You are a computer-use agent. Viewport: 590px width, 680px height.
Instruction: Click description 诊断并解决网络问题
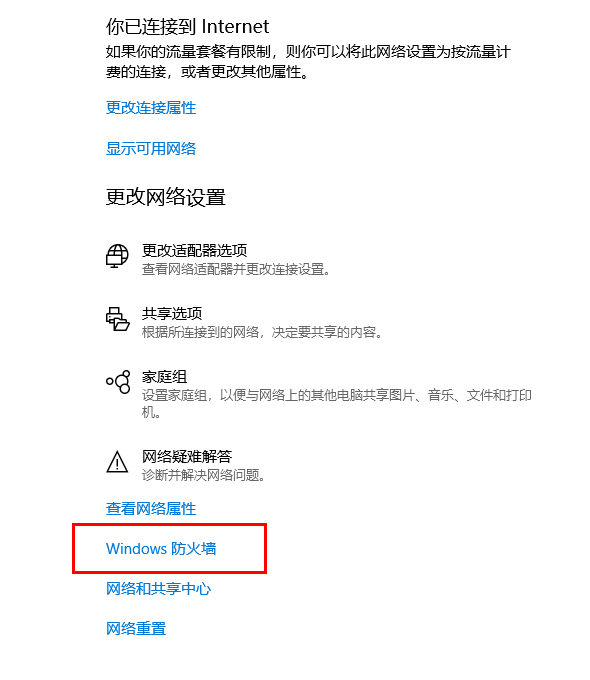click(x=203, y=475)
